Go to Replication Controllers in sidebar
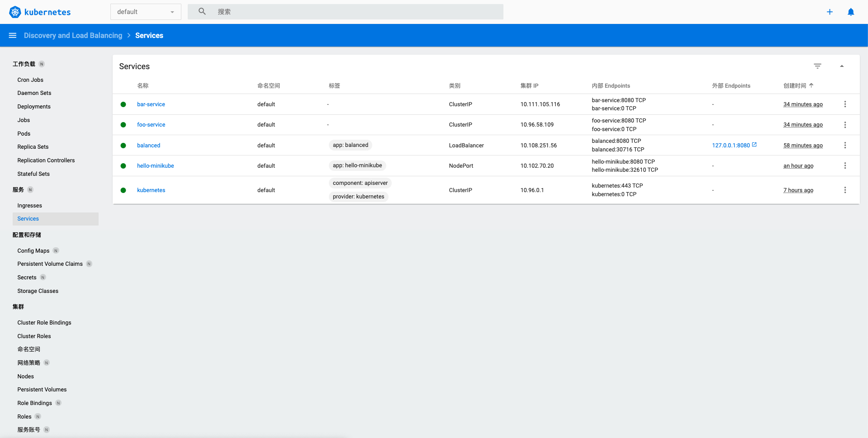 coord(46,160)
